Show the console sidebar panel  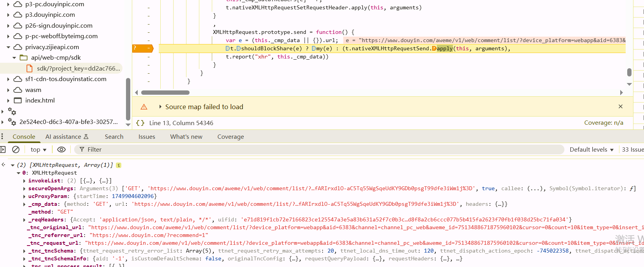3,149
